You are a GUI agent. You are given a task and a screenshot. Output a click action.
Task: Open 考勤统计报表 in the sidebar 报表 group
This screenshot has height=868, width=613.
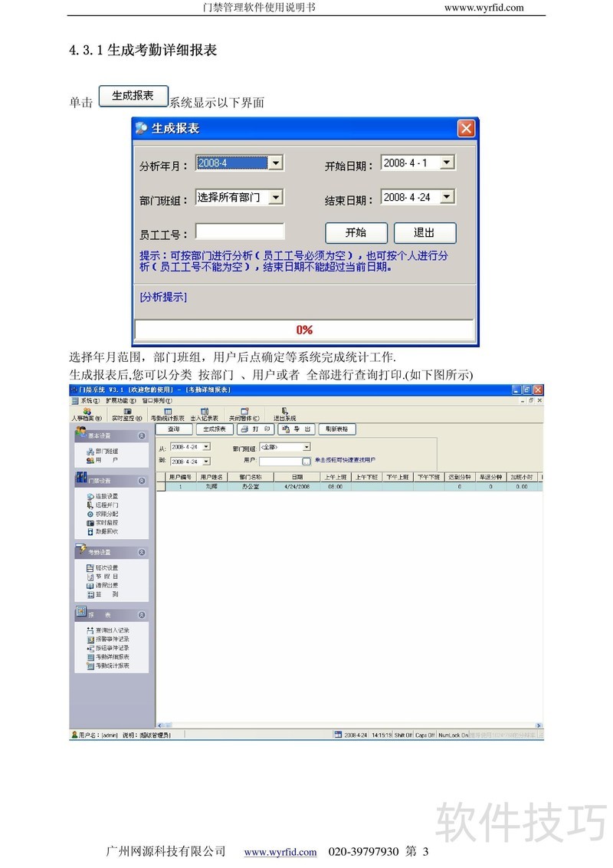tap(108, 666)
